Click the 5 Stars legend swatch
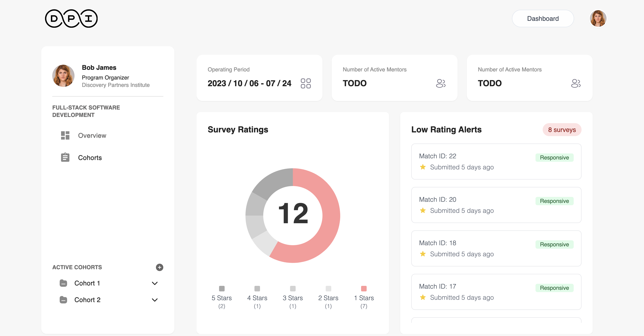This screenshot has height=336, width=644. [222, 289]
